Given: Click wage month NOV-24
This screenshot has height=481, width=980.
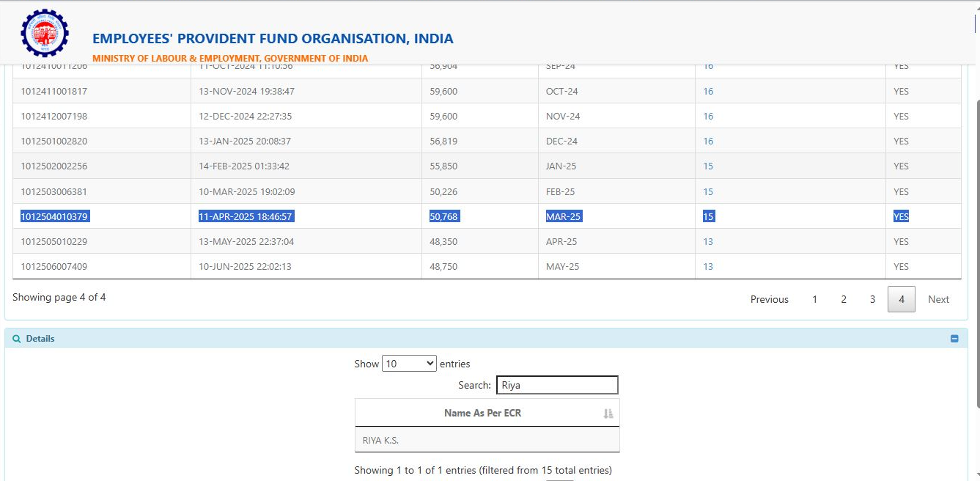Looking at the screenshot, I should coord(563,117).
